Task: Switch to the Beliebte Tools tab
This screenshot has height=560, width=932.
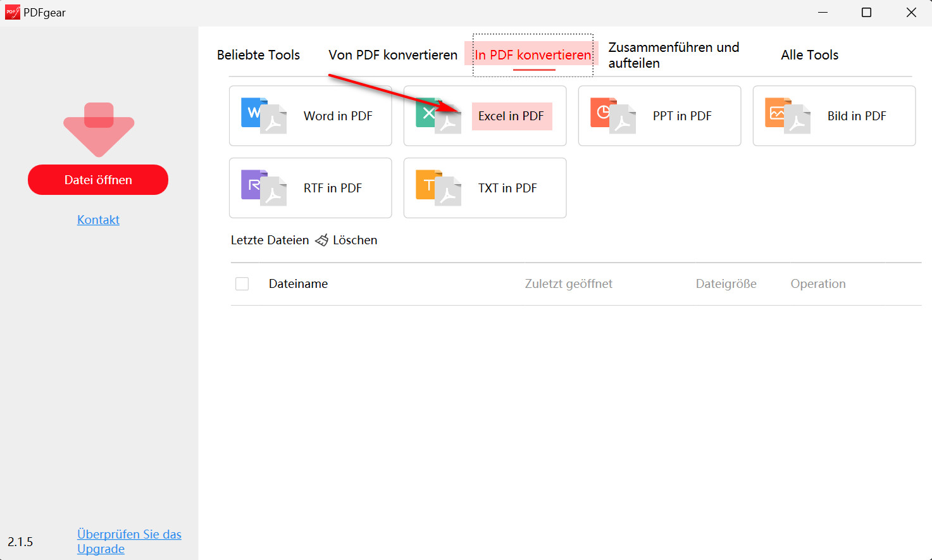Action: [x=258, y=55]
